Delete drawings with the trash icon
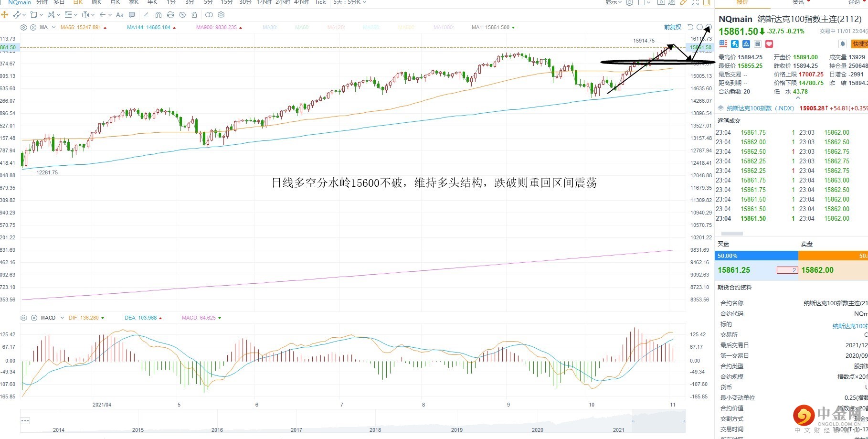868x439 pixels. (x=194, y=15)
